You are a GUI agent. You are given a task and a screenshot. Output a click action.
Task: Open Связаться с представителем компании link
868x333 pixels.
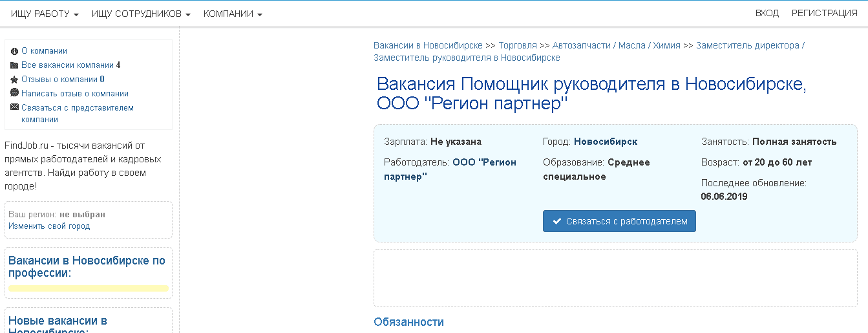[x=78, y=113]
